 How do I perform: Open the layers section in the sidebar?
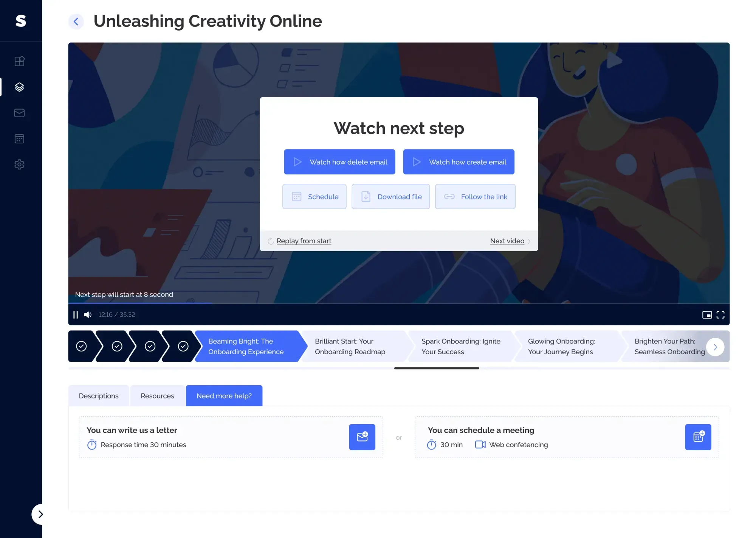point(19,87)
